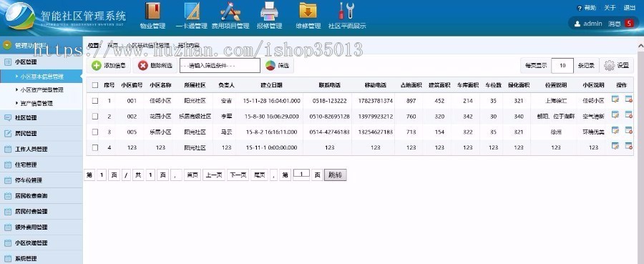Click the phone cell 0510-82695128

pyautogui.click(x=330, y=117)
